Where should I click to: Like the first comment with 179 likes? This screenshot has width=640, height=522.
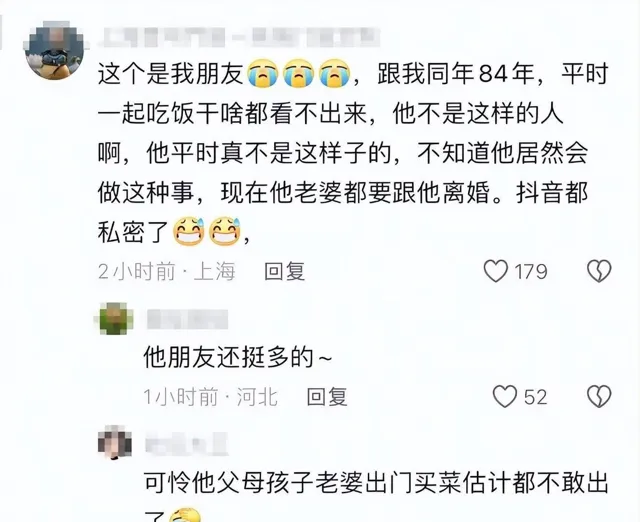point(496,271)
